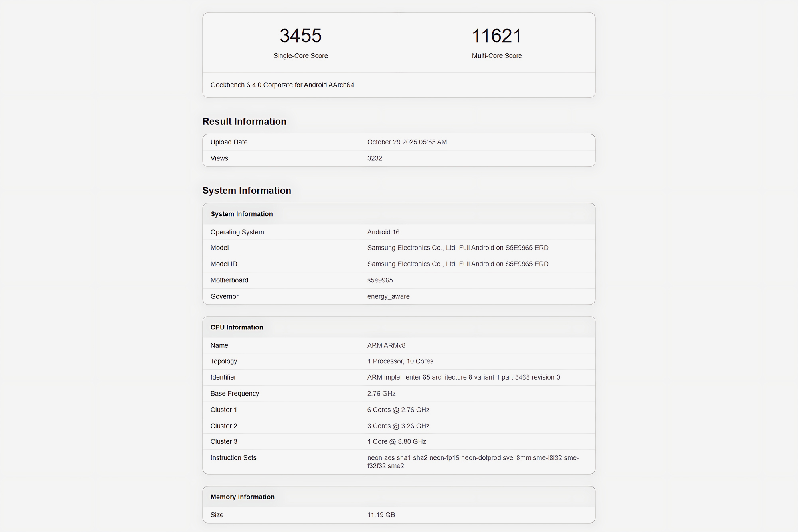Click the Memory Size value 11.19 GB
The height and width of the screenshot is (532, 798).
381,515
